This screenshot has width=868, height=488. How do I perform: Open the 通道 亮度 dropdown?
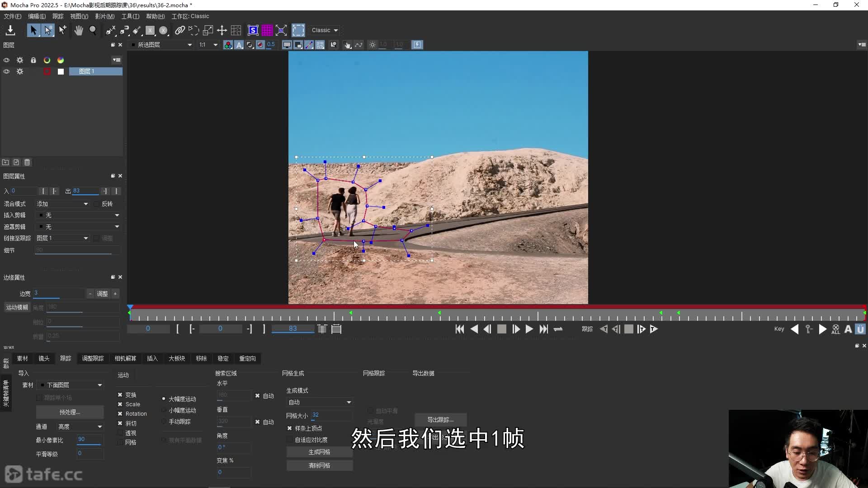[80, 427]
